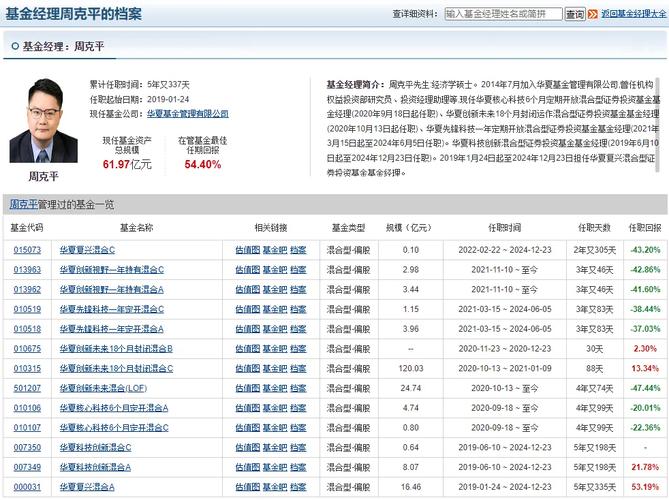Open 基金吧 for fund 000031
The height and width of the screenshot is (500, 669).
(275, 487)
